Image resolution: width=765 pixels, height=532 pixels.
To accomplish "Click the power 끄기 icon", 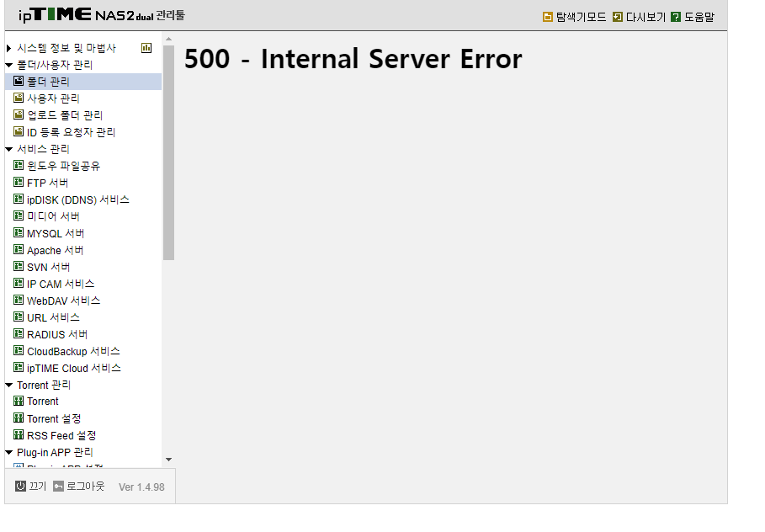I will (20, 486).
